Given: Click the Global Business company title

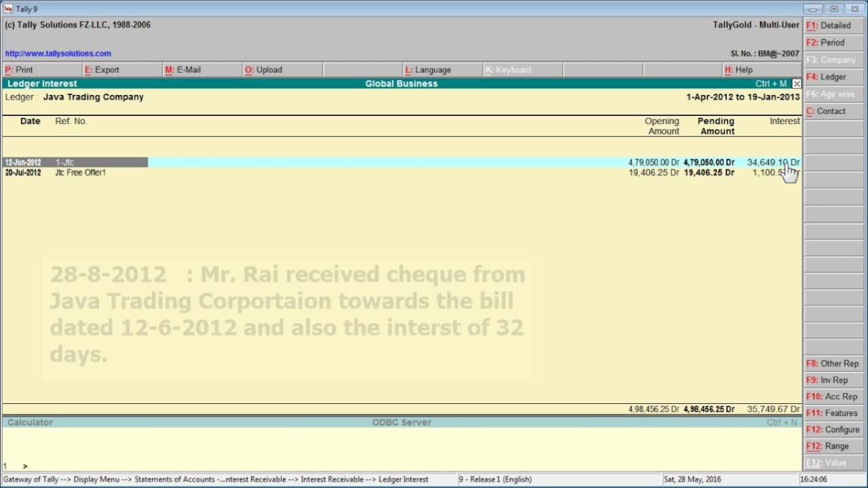Looking at the screenshot, I should 401,83.
